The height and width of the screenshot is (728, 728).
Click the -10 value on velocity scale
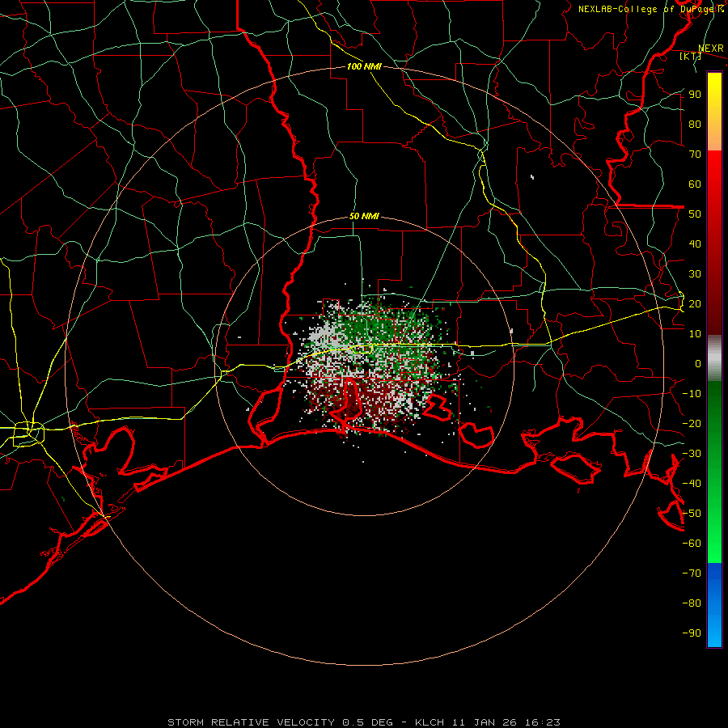692,394
